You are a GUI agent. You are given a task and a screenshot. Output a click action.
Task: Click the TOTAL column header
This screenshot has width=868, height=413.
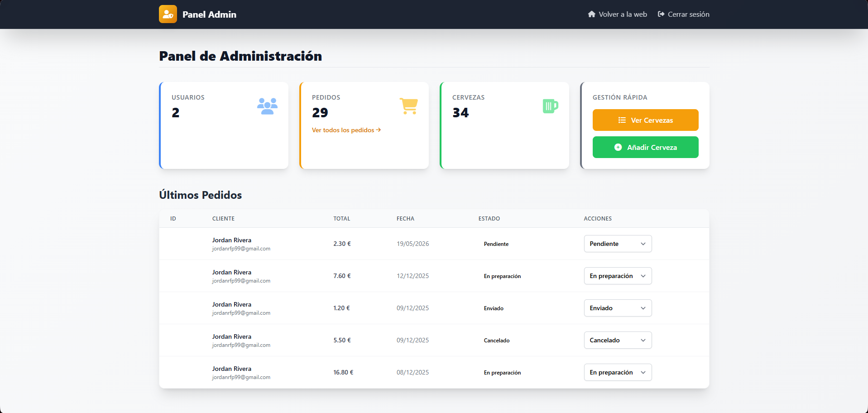click(342, 218)
